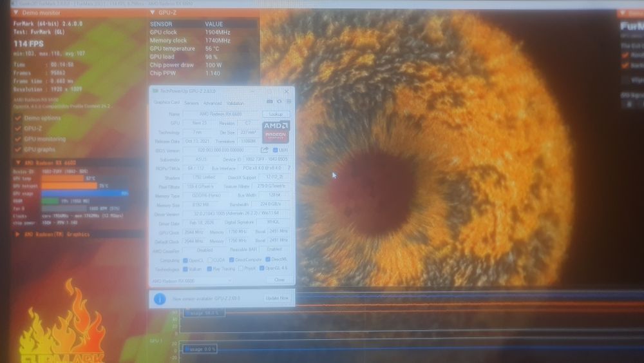Toggle the CUDA checkbox

[210, 260]
